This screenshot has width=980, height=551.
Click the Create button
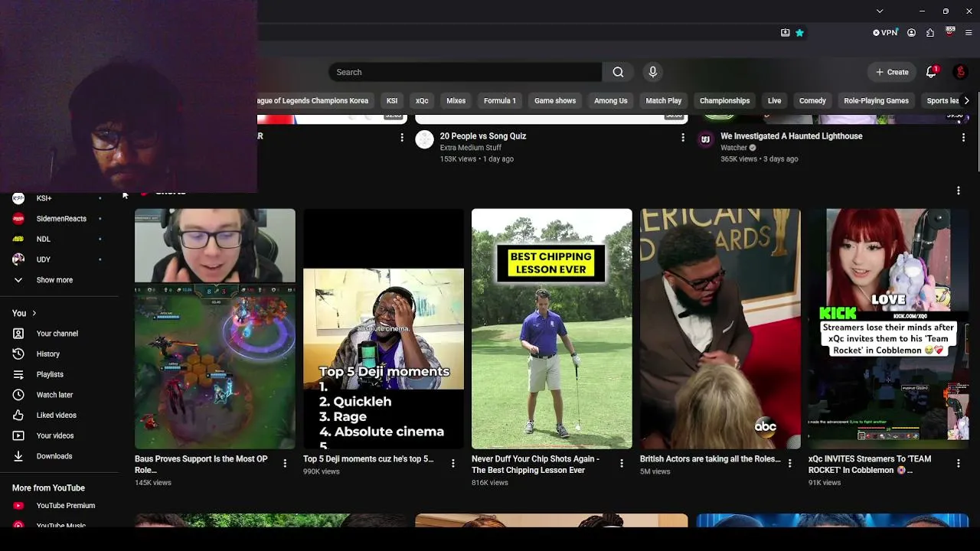pyautogui.click(x=892, y=72)
